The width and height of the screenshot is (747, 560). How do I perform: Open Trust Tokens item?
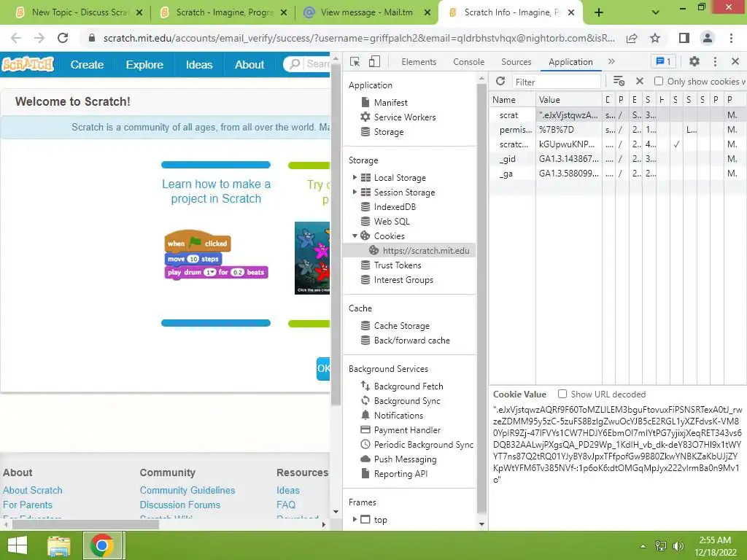click(398, 265)
